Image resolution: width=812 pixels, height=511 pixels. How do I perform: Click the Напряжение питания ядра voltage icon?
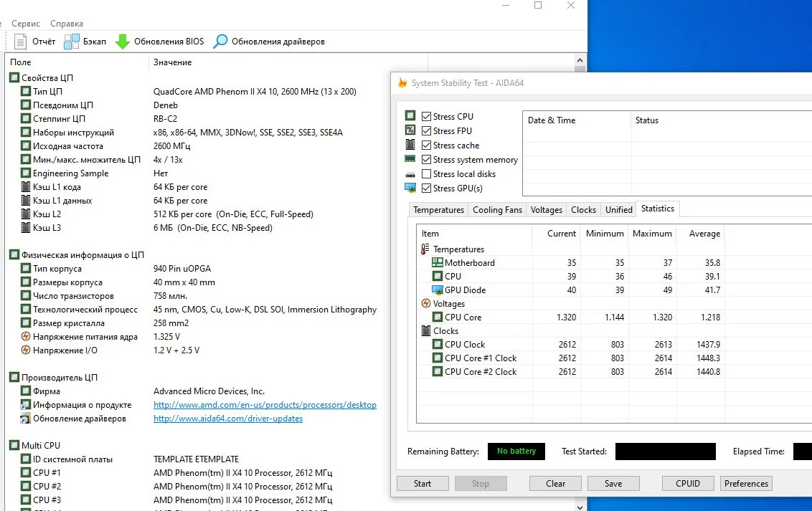pyautogui.click(x=26, y=337)
